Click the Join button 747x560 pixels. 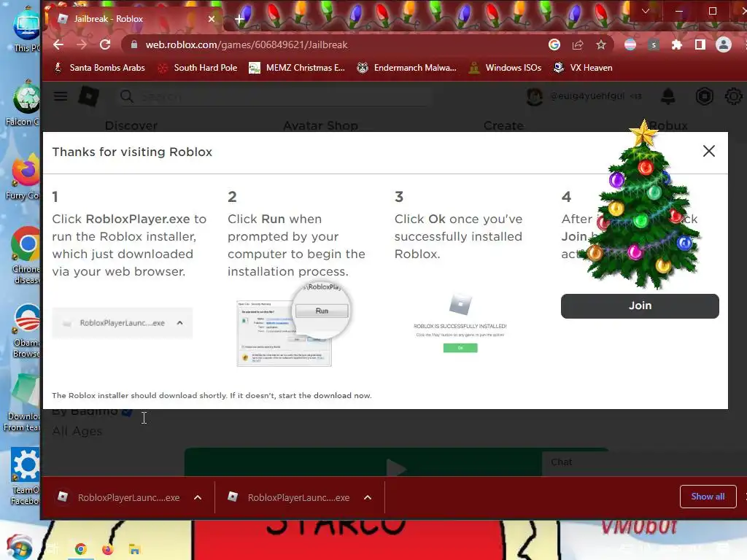640,306
